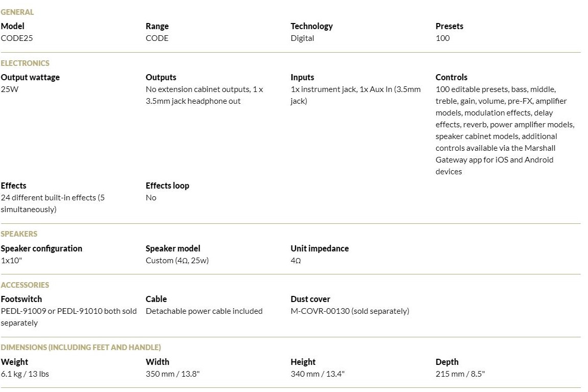The height and width of the screenshot is (392, 588).
Task: Click the ELECTRONICS section heading
Action: 25,63
